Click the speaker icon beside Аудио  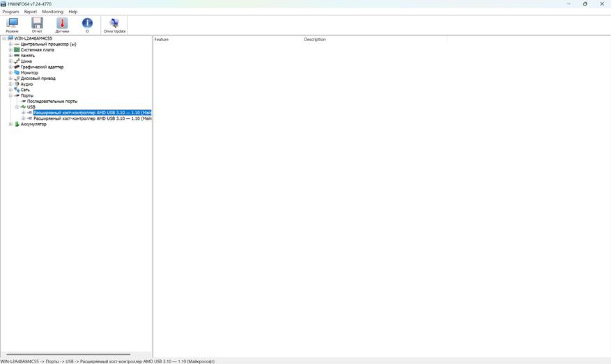tap(17, 84)
